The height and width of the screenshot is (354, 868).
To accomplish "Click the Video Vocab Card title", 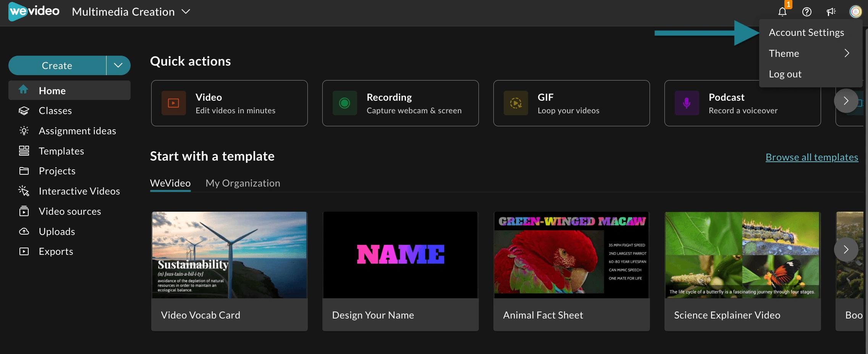I will pyautogui.click(x=200, y=315).
